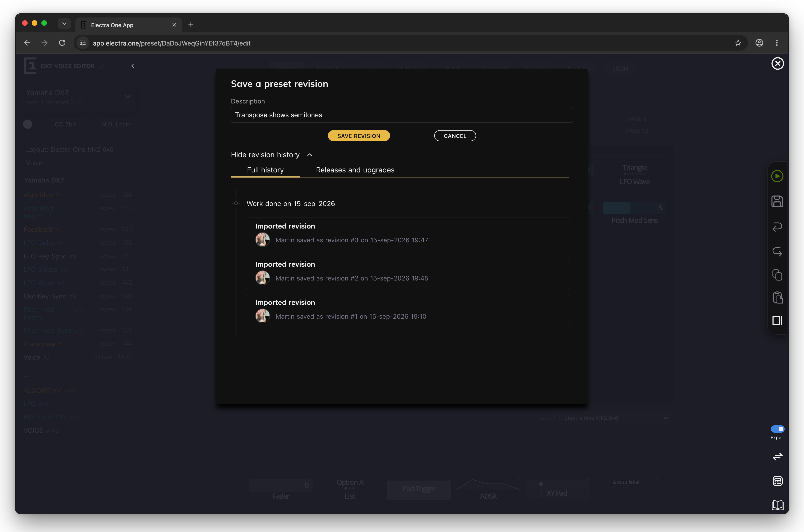Switch to the Full history tab
This screenshot has height=532, width=804.
coord(265,170)
